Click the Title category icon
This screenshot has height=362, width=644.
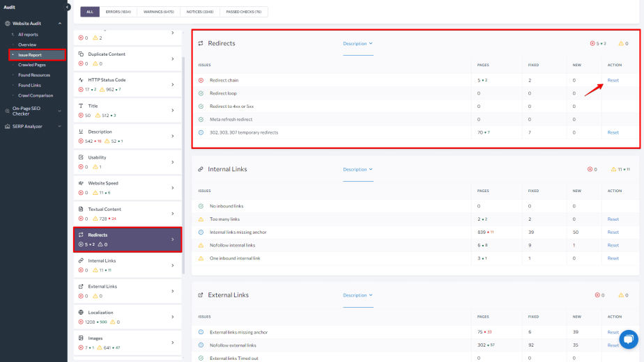pos(81,106)
